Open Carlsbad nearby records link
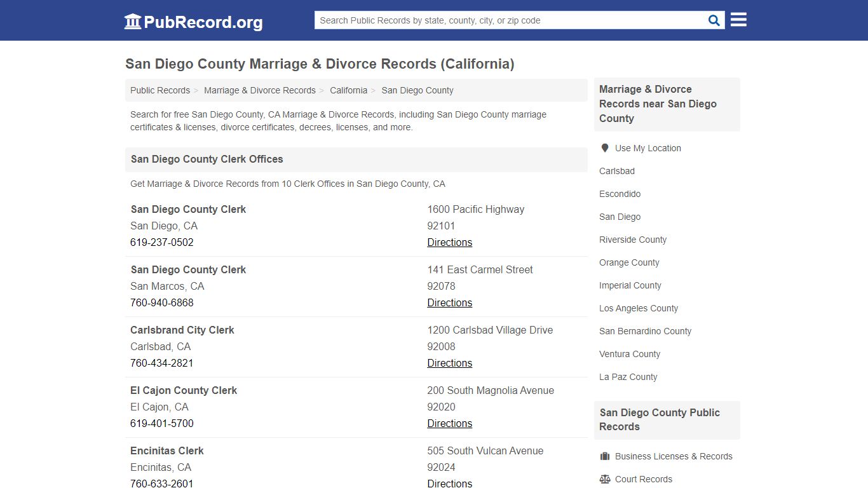 [617, 171]
